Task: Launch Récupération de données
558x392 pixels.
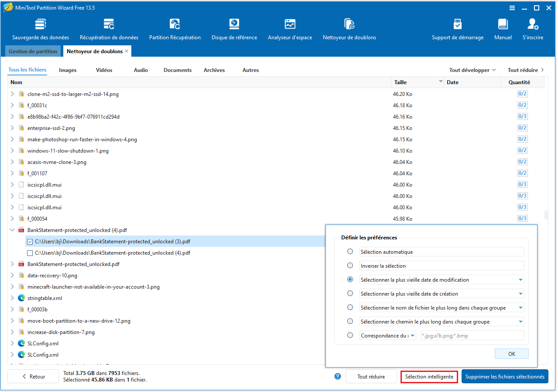Action: (x=109, y=28)
